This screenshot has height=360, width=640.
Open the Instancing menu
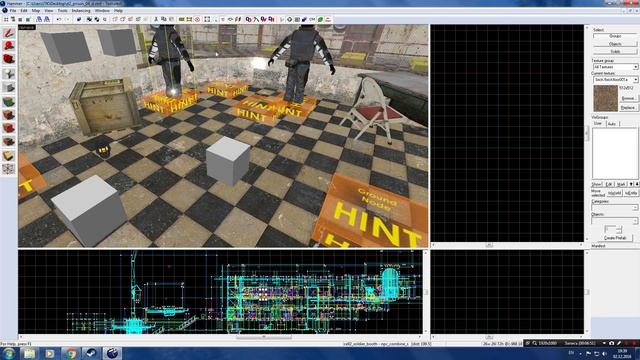81,11
